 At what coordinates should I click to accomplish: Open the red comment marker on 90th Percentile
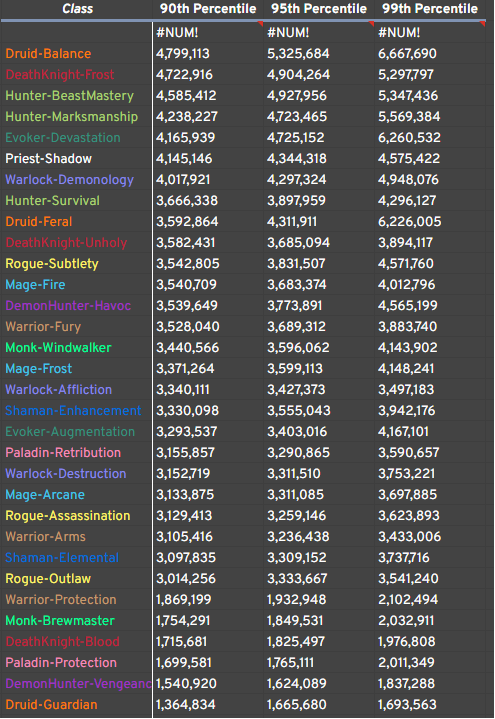pos(261,23)
